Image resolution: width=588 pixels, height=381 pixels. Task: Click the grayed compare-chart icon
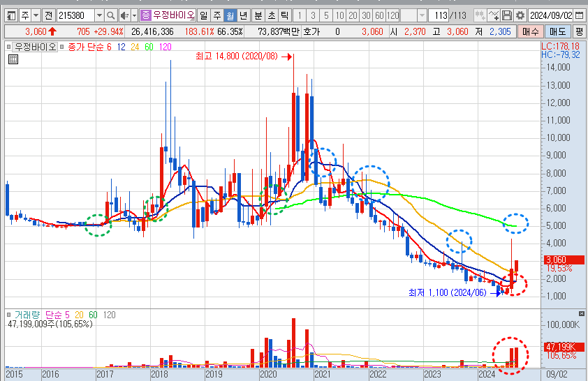[480, 15]
